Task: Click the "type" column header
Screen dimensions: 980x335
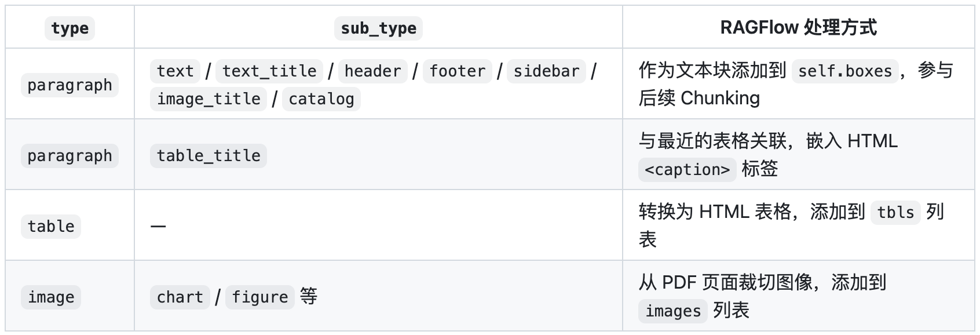Action: pyautogui.click(x=70, y=28)
